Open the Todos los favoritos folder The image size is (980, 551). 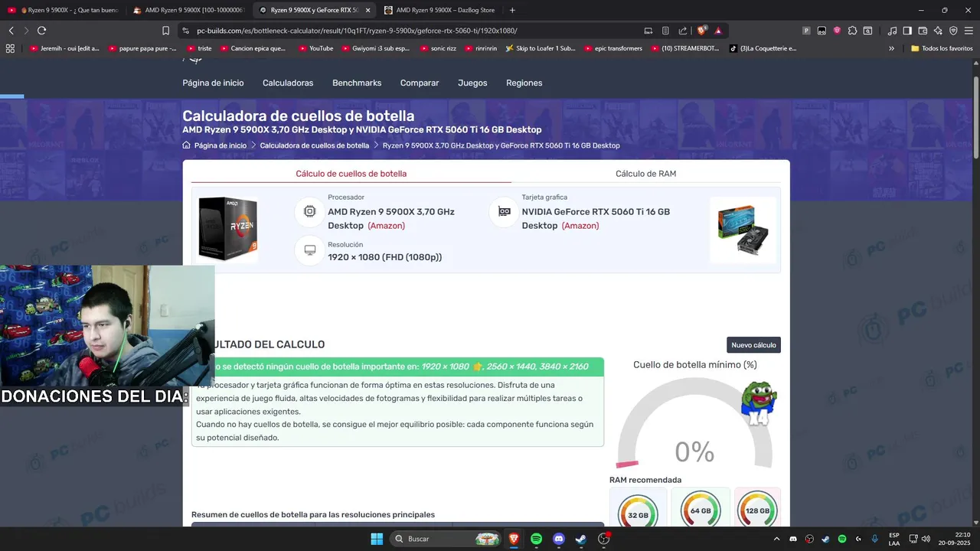pos(942,48)
